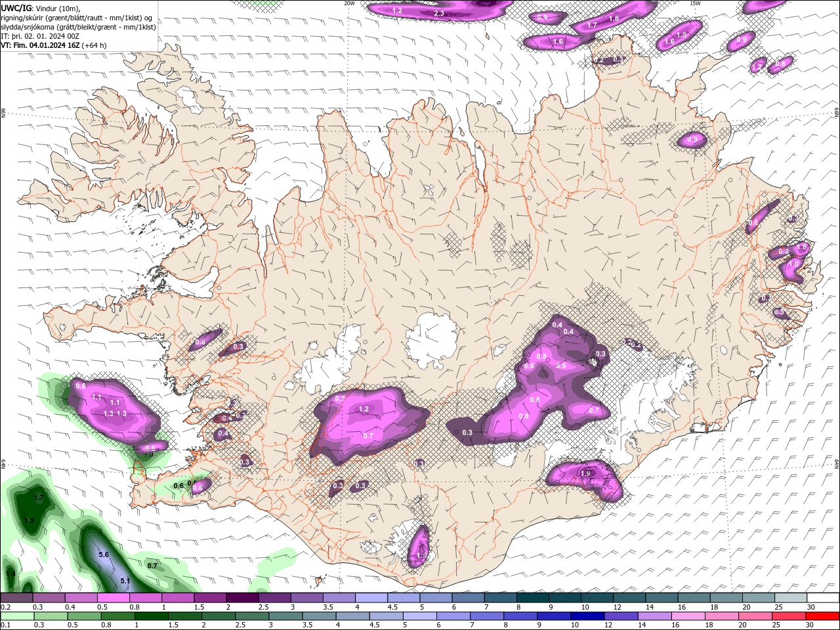Click the '1.0' snow value on the east coast
This screenshot has height=630, width=840.
click(794, 264)
